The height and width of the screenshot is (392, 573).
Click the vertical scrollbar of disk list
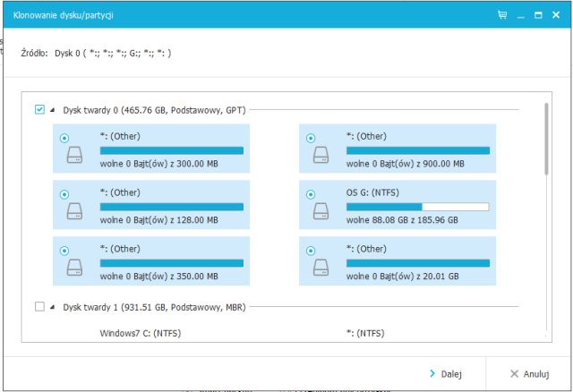(547, 139)
